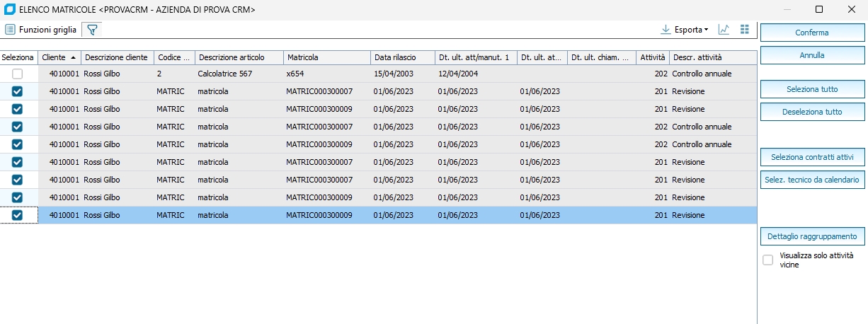Click Seleziona contratti attivi
This screenshot has width=868, height=324.
(812, 156)
